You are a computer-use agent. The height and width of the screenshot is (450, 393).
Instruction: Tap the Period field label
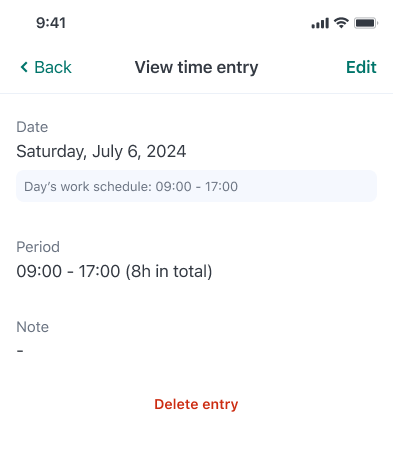(x=38, y=247)
